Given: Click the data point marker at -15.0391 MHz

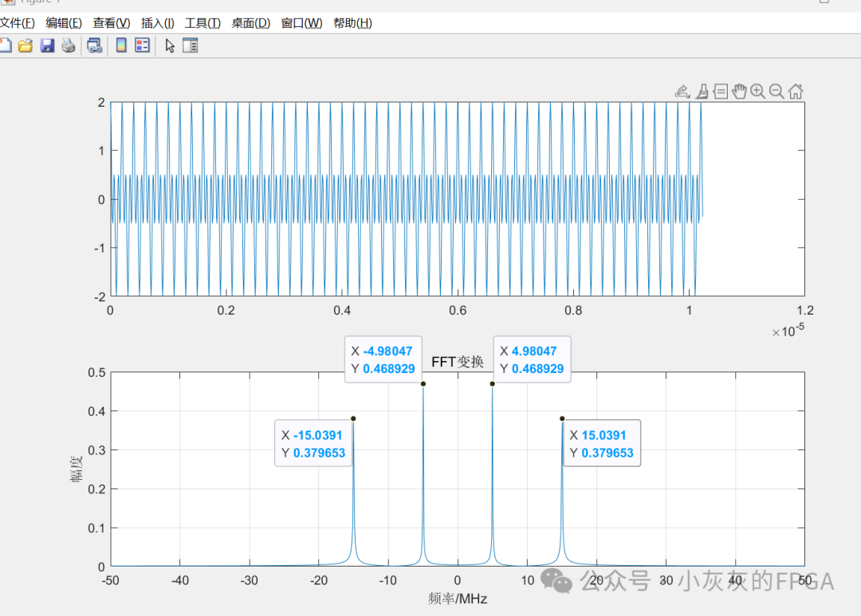Looking at the screenshot, I should click(x=353, y=418).
